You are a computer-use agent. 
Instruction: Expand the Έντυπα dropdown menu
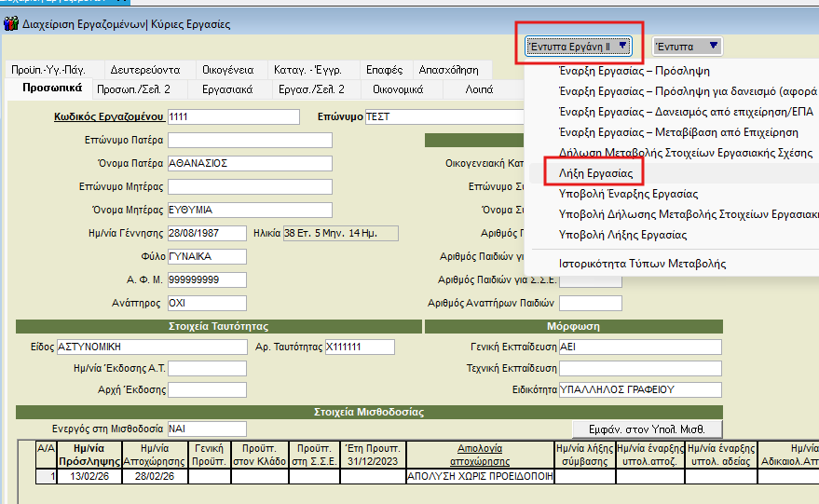[x=687, y=46]
